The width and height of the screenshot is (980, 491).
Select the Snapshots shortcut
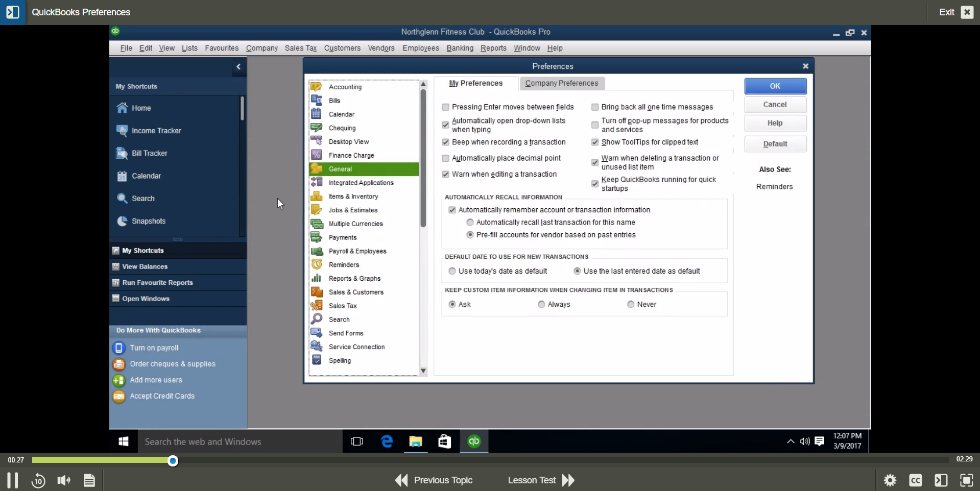tap(149, 220)
